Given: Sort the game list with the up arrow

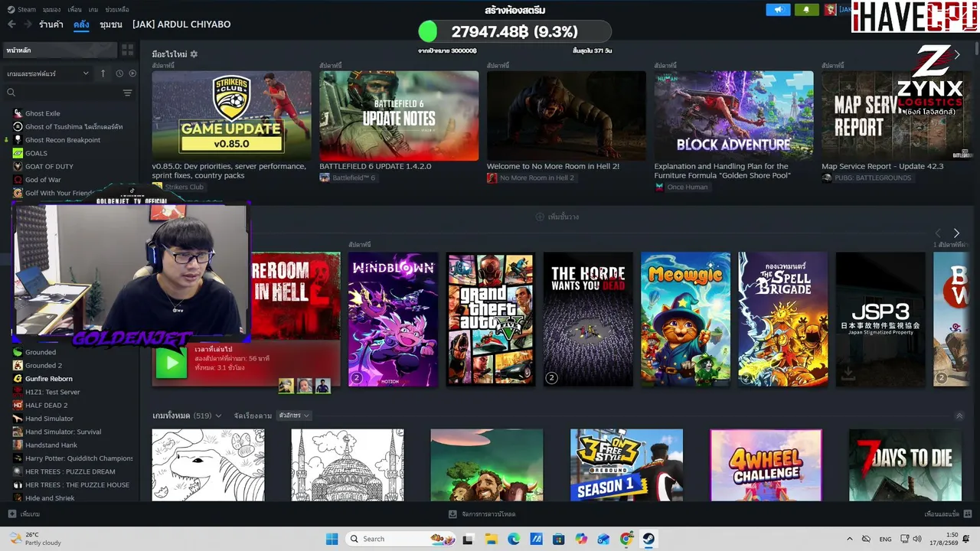Looking at the screenshot, I should point(103,73).
